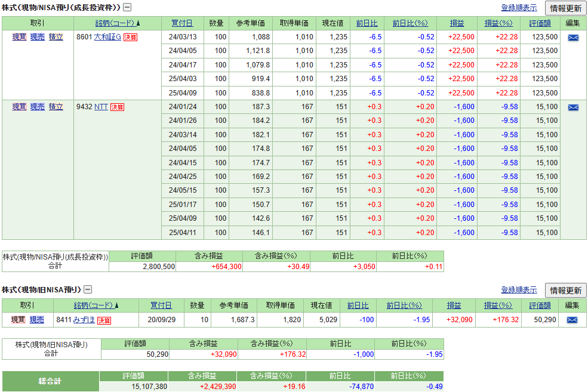The height and width of the screenshot is (392, 588).
Task: Select the +176.32 gain percent for みずほ
Action: [498, 320]
